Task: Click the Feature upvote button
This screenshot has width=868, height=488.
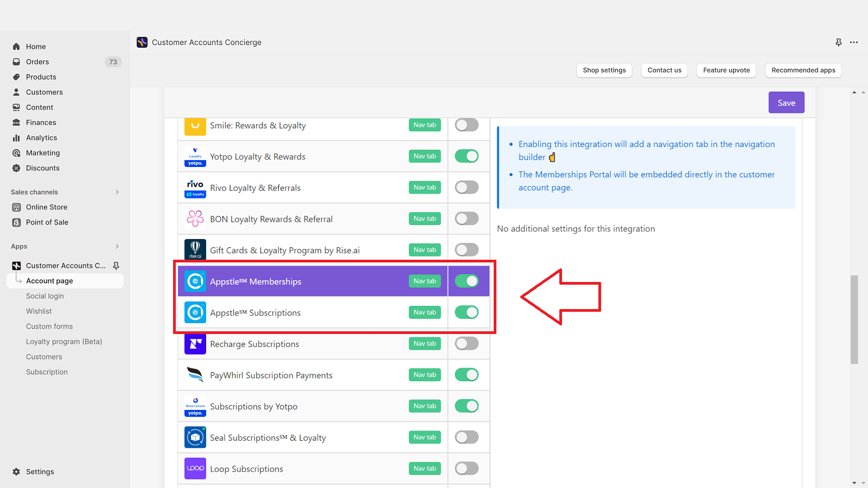Action: tap(726, 70)
